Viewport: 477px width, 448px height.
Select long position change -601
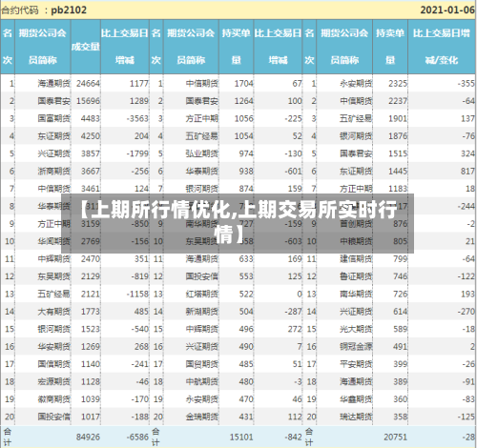pyautogui.click(x=293, y=172)
